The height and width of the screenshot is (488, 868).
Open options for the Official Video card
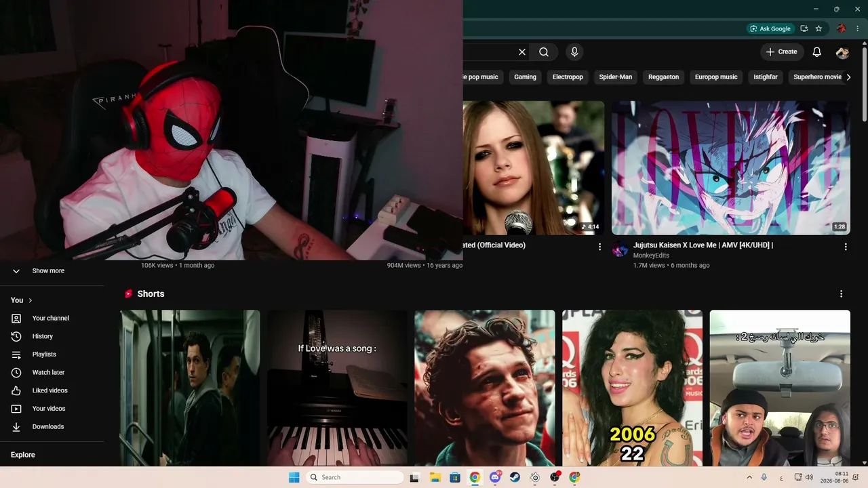599,247
